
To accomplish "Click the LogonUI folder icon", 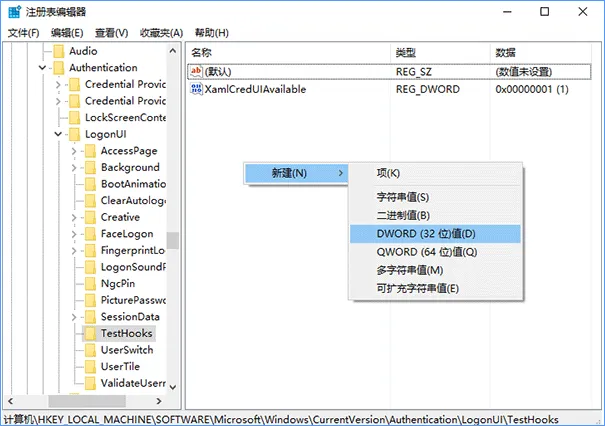I will coord(74,134).
